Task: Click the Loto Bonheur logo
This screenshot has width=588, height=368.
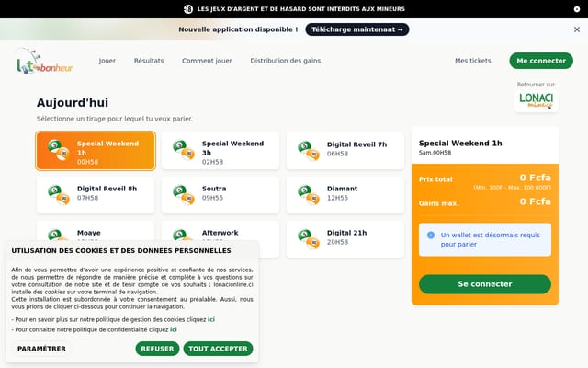Action: tap(45, 61)
